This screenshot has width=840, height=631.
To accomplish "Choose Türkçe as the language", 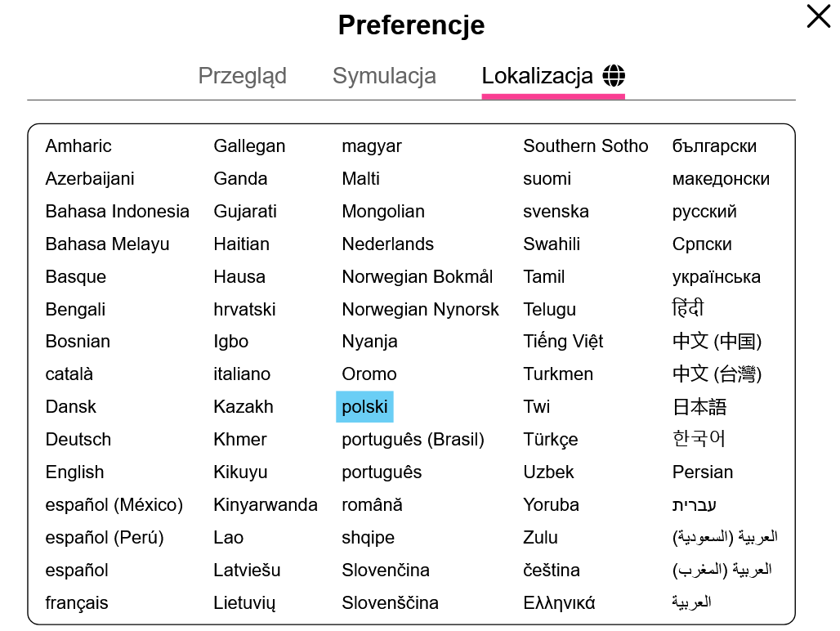I will (551, 439).
